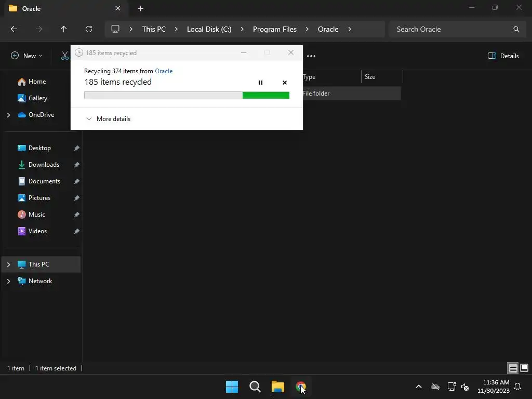Viewport: 532px width, 399px height.
Task: Open chevron after Program Files breadcrumb
Action: (307, 29)
